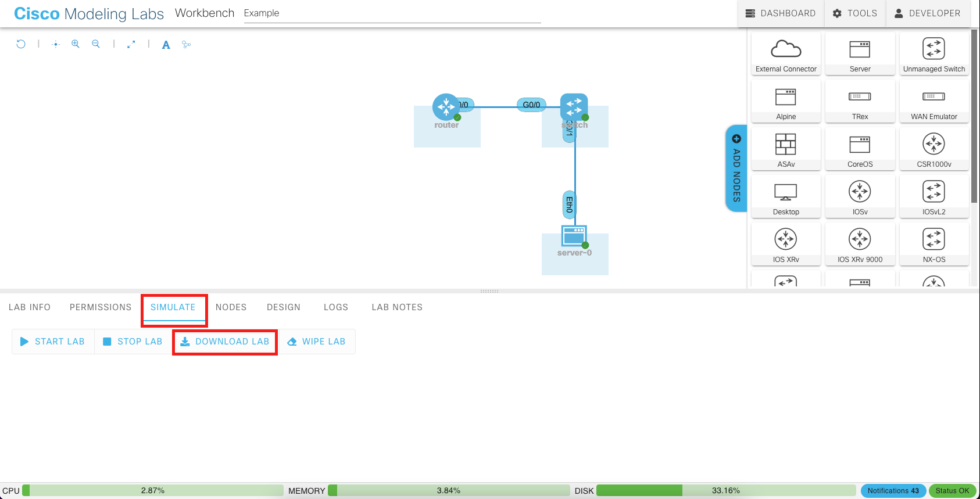Open the DASHBOARD page
The height and width of the screenshot is (499, 980).
[781, 13]
